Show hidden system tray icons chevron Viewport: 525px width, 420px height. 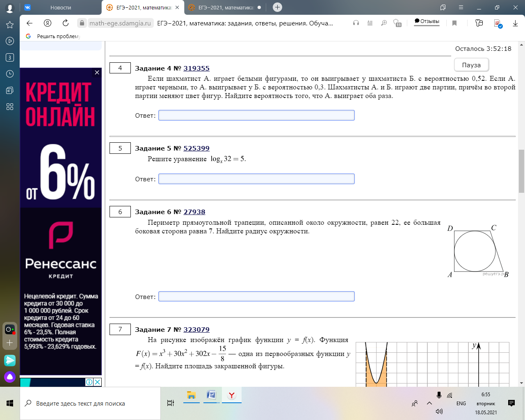pos(429,403)
